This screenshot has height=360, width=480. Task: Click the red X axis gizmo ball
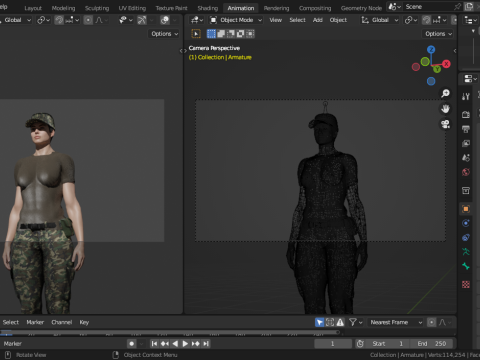tap(446, 64)
